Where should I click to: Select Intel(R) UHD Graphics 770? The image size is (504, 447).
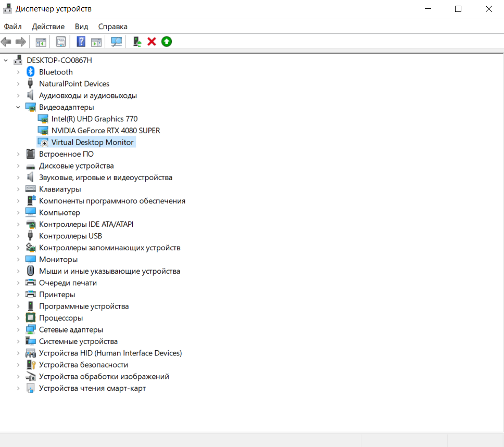click(94, 119)
